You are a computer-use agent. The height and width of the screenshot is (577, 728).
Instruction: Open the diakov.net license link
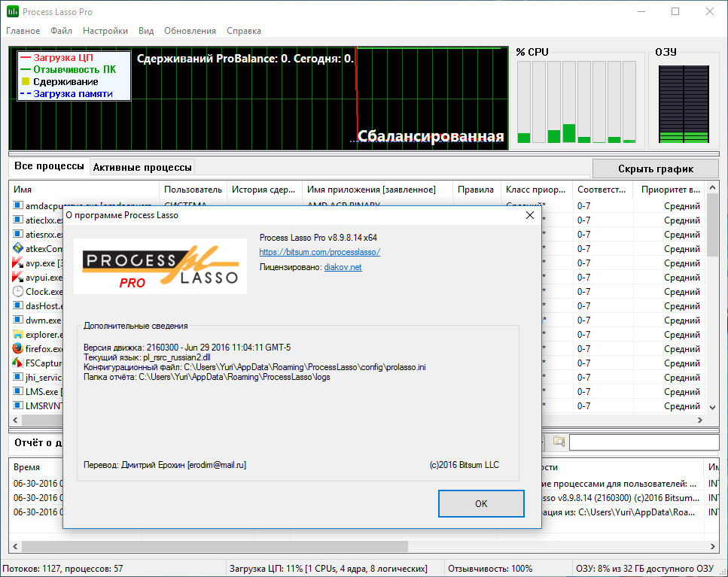tap(343, 265)
